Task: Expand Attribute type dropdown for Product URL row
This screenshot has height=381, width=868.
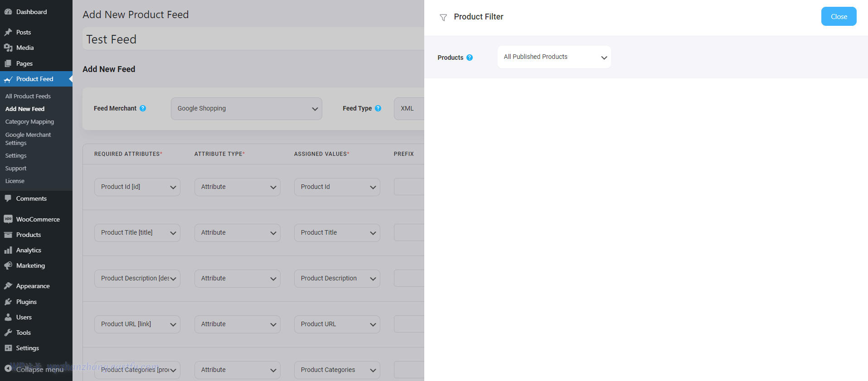Action: click(x=237, y=324)
